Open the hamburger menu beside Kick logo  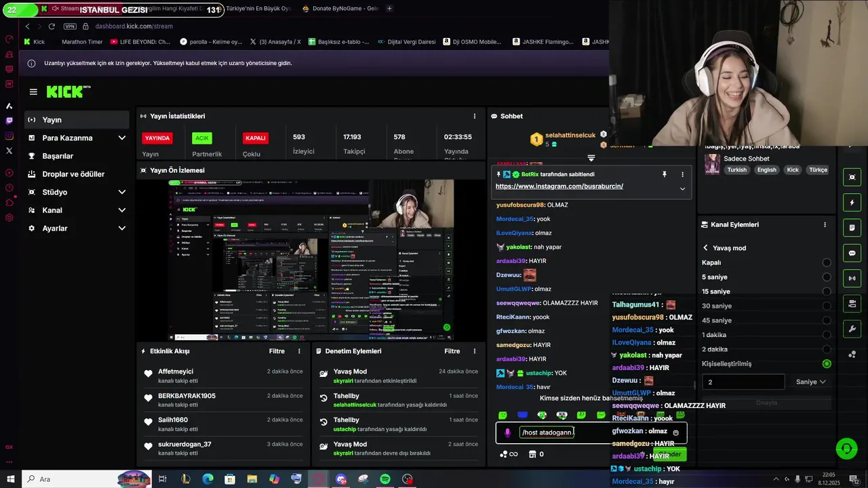tap(33, 91)
